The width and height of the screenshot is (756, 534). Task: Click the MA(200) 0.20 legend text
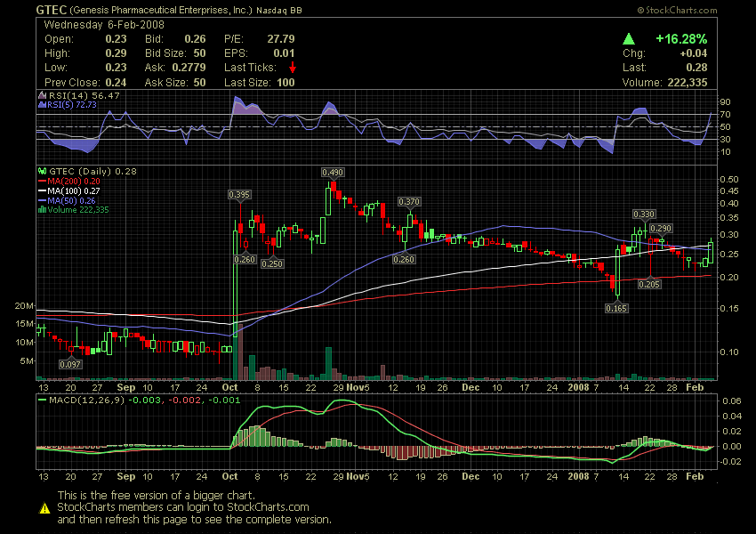coord(74,182)
